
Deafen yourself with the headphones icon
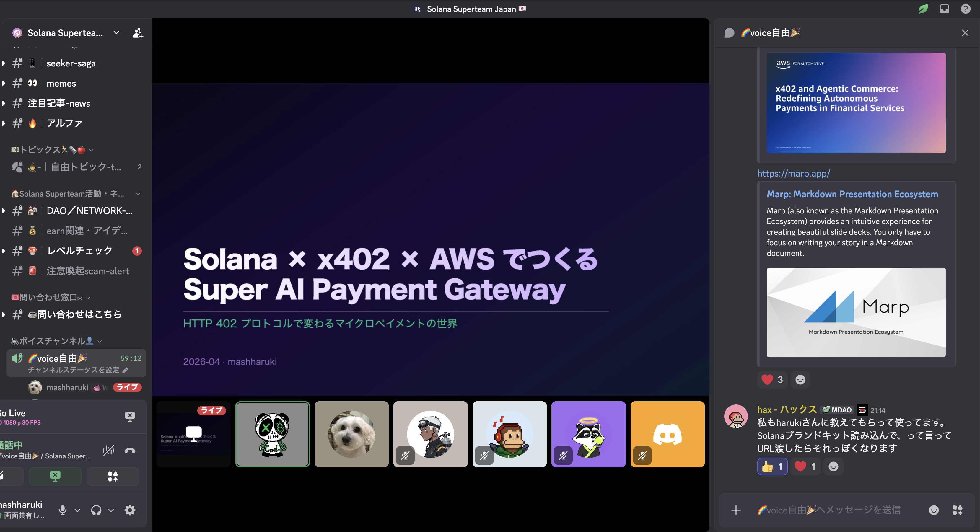tap(96, 510)
